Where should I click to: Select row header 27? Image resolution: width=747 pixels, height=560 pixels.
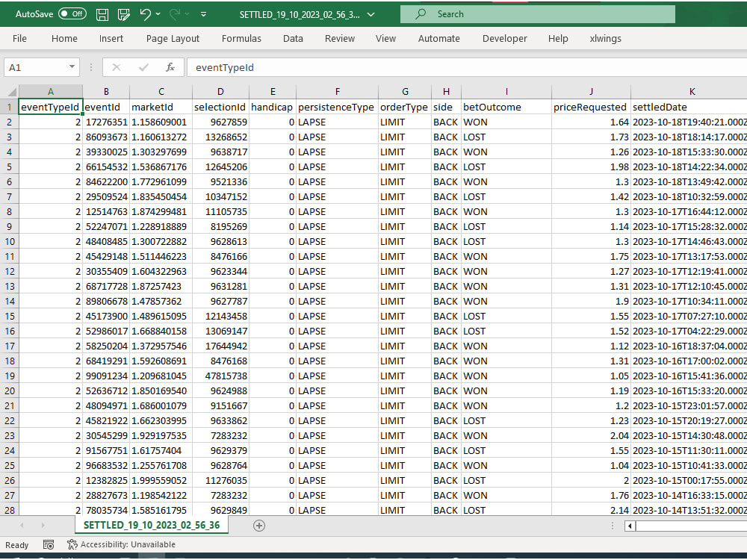pyautogui.click(x=10, y=495)
